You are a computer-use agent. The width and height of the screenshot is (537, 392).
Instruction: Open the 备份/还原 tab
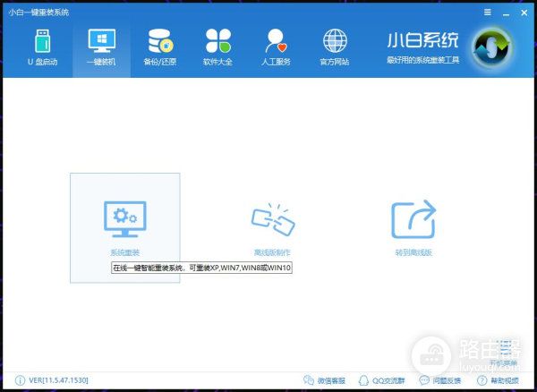click(x=160, y=48)
